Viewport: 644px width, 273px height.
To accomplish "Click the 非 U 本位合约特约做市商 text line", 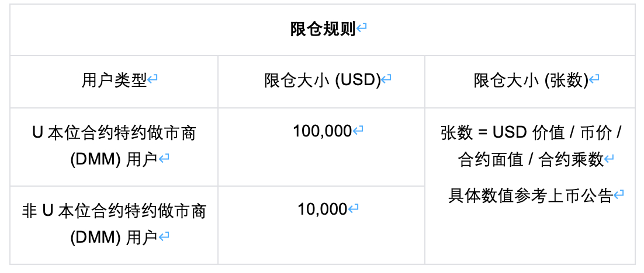I will (x=114, y=212).
